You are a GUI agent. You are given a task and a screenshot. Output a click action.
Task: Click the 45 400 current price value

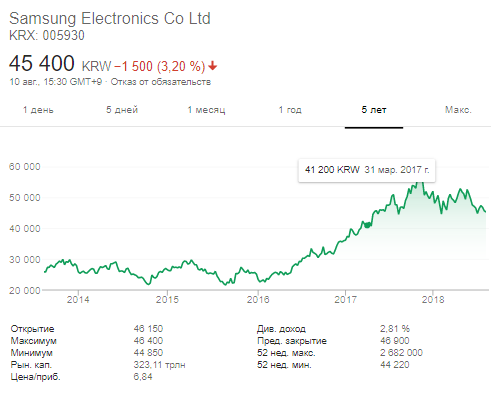pos(42,63)
